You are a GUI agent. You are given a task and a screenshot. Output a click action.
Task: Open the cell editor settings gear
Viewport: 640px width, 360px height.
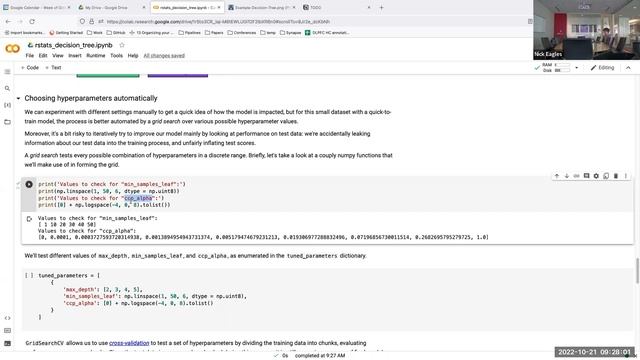click(x=596, y=176)
